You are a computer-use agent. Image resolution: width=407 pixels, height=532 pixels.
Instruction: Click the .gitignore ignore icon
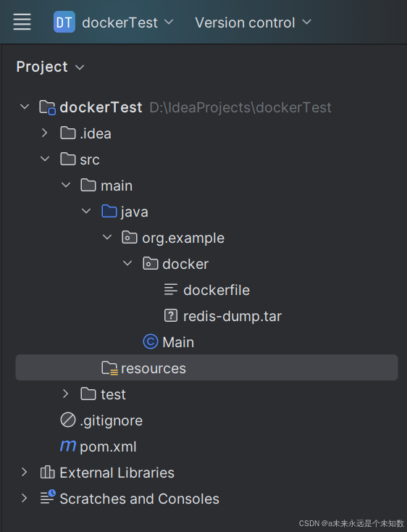pyautogui.click(x=68, y=420)
